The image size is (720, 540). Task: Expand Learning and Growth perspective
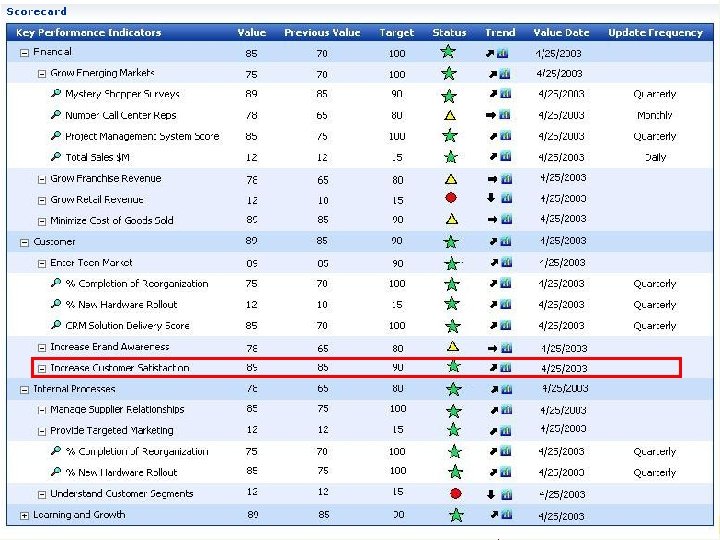[24, 516]
